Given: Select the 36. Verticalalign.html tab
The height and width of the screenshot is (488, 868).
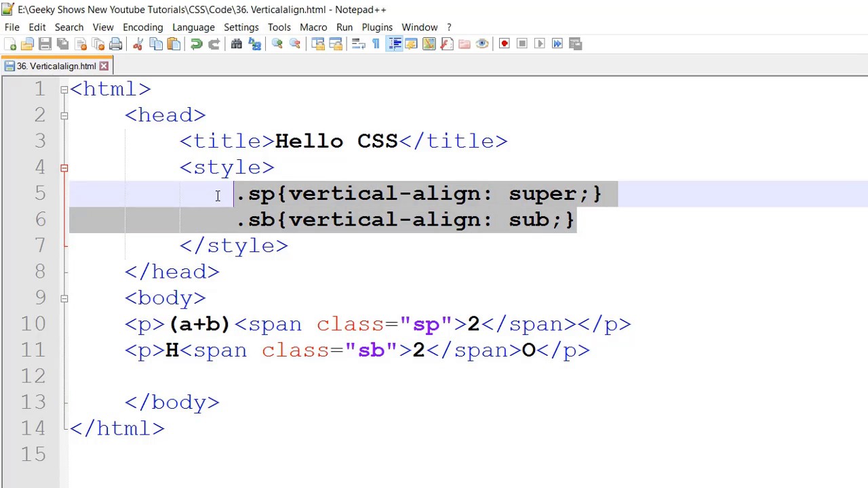Looking at the screenshot, I should tap(56, 66).
